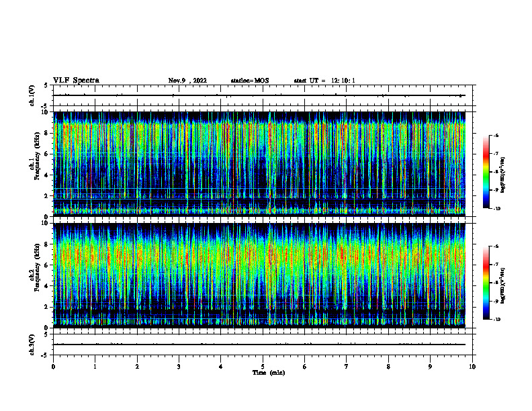Click the 'VLF Spectra' title text
Viewport: 532px width, 411px height.
76,81
